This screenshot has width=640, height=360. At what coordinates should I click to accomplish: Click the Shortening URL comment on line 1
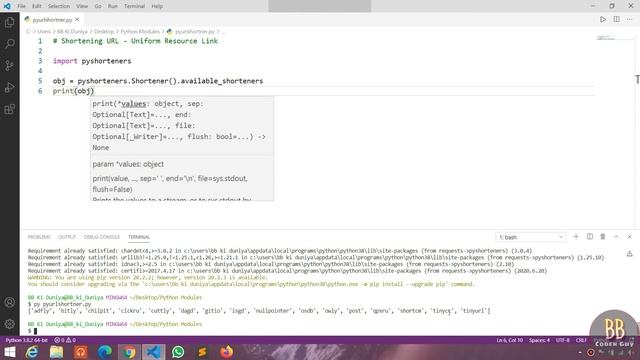[x=135, y=41]
